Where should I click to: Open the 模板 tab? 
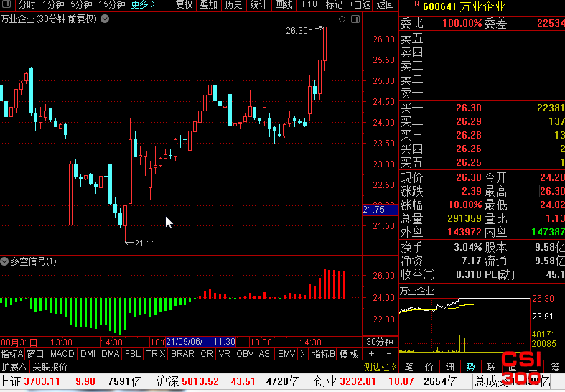349,354
